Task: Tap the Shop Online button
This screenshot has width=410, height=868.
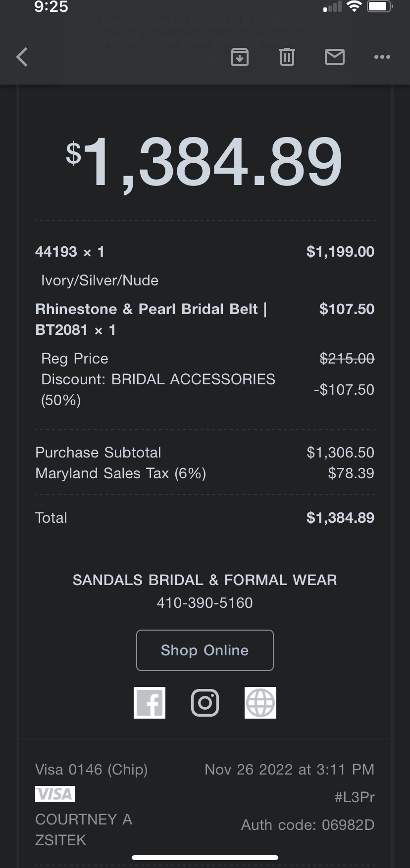Action: (x=205, y=650)
